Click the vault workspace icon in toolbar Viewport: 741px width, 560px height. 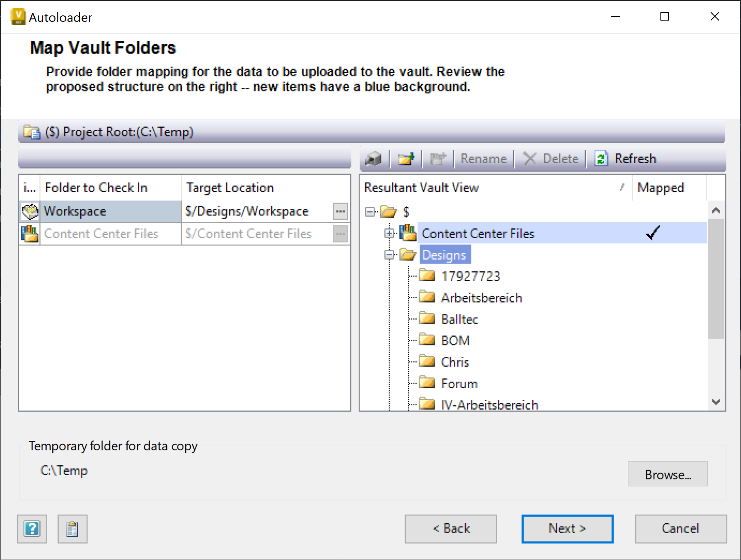[x=374, y=159]
